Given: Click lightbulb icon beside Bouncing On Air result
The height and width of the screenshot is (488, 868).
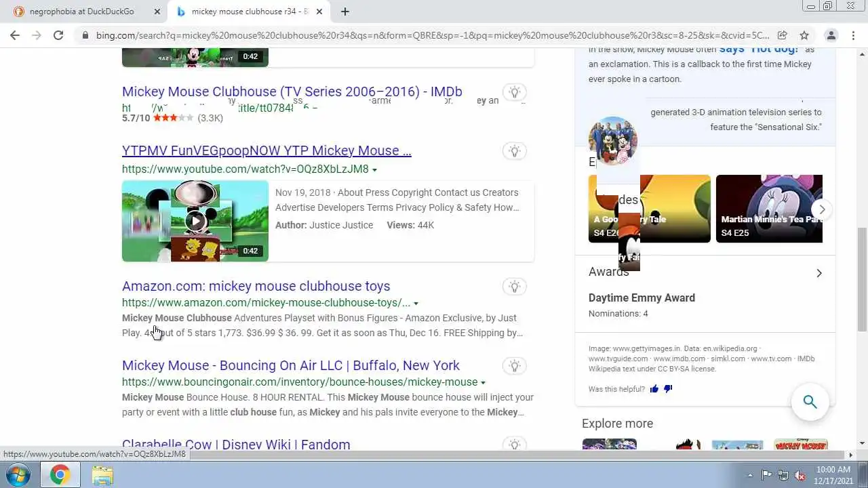Looking at the screenshot, I should (x=515, y=366).
